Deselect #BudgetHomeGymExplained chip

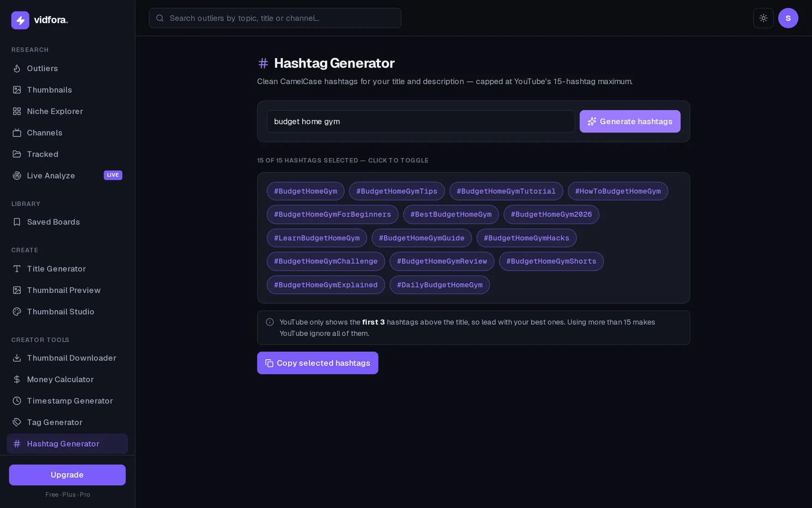point(326,285)
